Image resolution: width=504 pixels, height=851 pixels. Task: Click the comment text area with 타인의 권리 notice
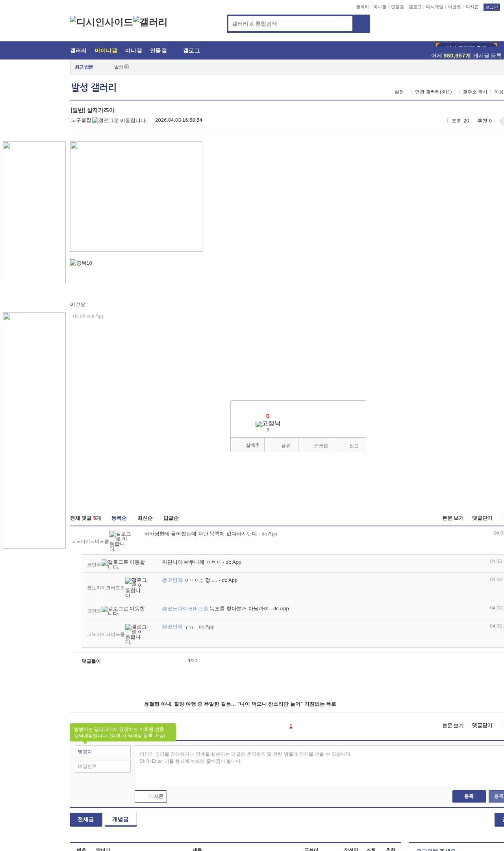pos(319,766)
